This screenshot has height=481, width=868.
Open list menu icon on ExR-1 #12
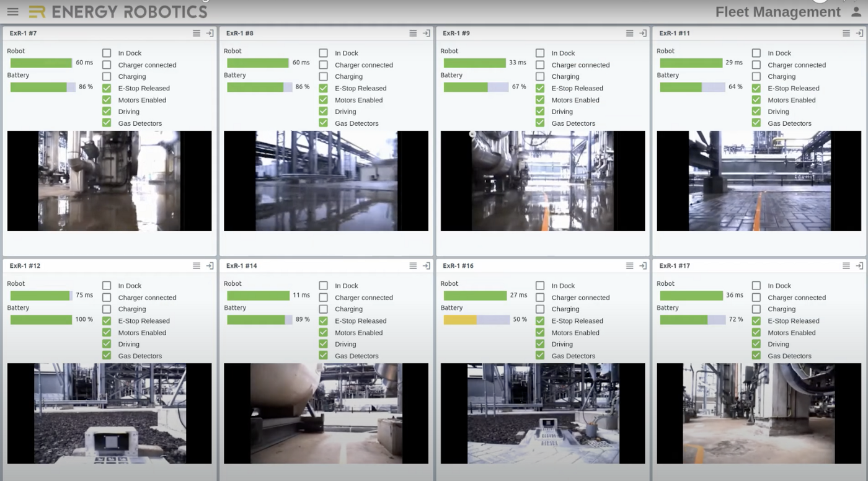[x=197, y=266]
